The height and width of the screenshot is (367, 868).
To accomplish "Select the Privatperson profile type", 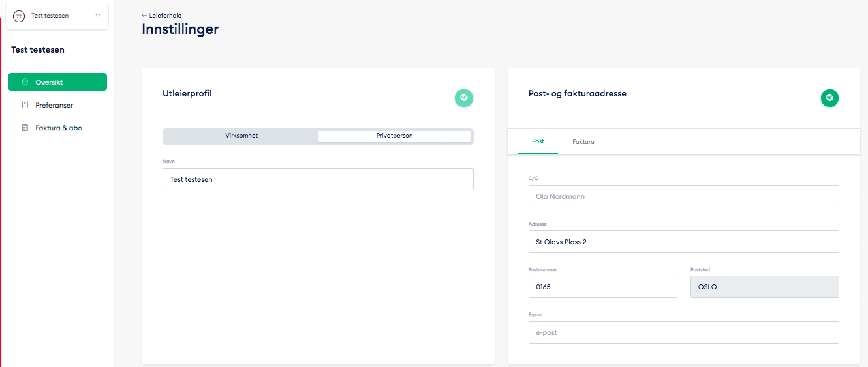I will pos(394,136).
